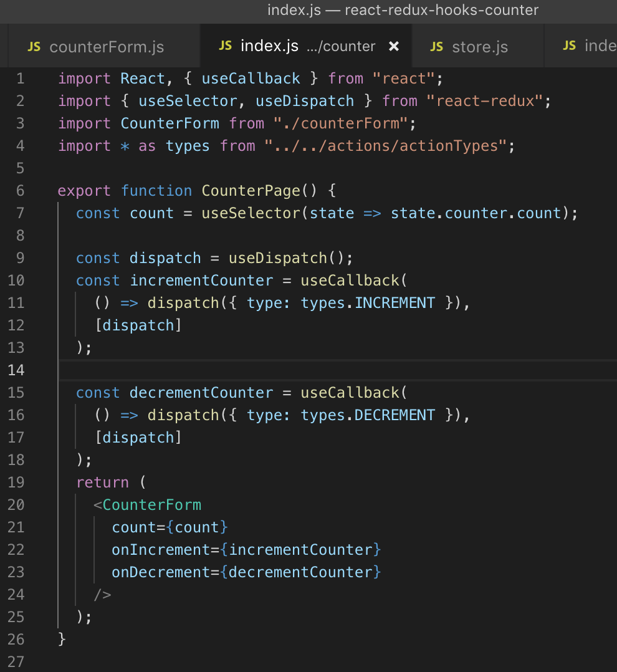Viewport: 617px width, 672px height.
Task: Click line number 27 in gutter
Action: [16, 661]
